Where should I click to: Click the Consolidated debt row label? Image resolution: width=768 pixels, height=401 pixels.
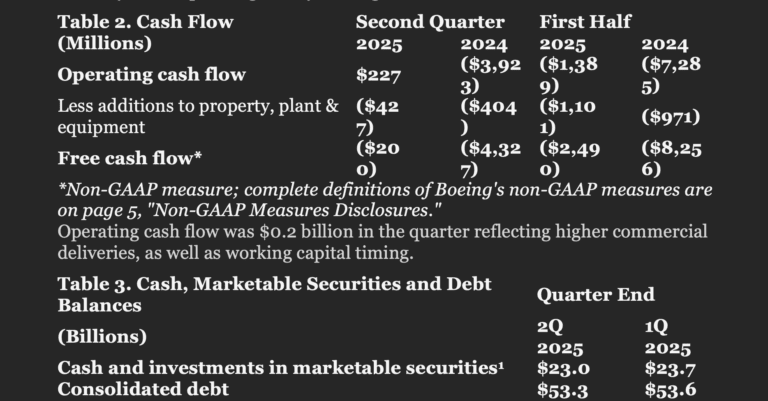coord(143,389)
